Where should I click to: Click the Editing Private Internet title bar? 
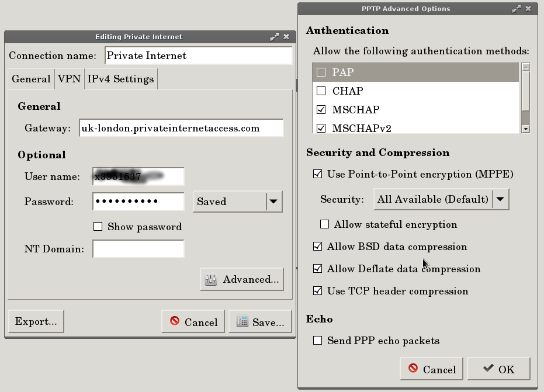pyautogui.click(x=139, y=37)
